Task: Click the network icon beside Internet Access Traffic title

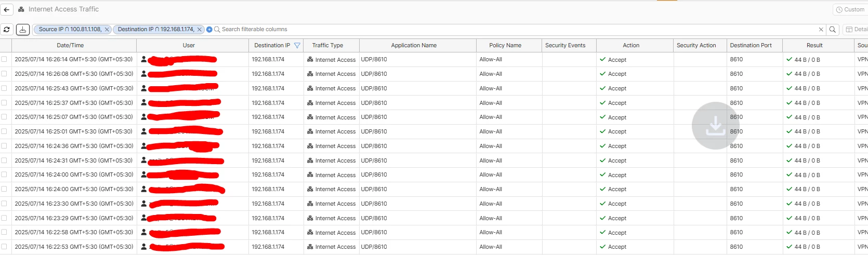Action: pos(21,9)
